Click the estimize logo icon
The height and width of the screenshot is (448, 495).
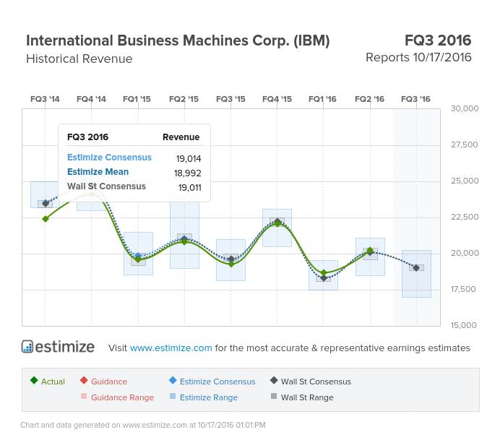(27, 347)
